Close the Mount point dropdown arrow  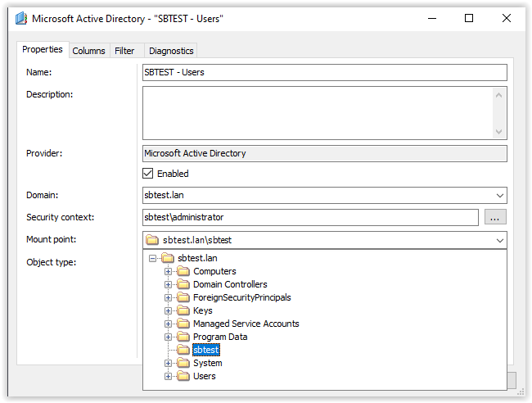click(499, 240)
